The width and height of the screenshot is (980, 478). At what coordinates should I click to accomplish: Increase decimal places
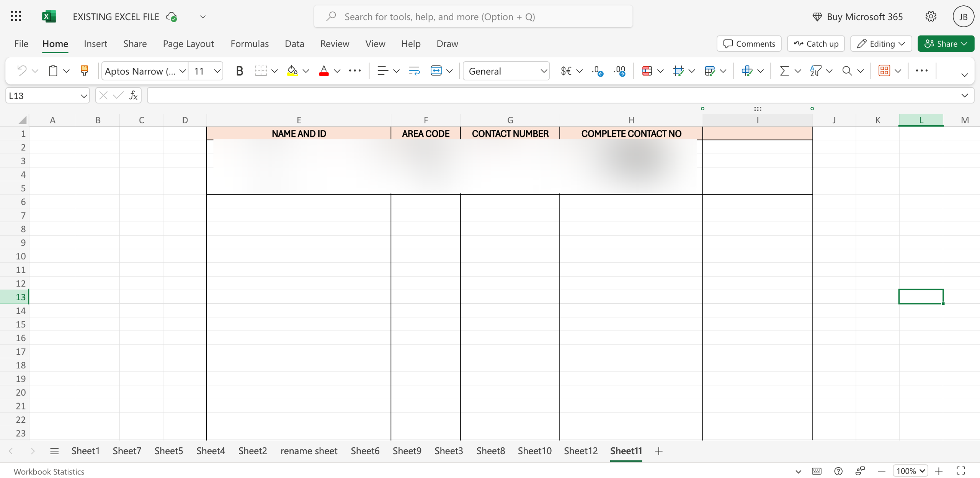pos(619,71)
